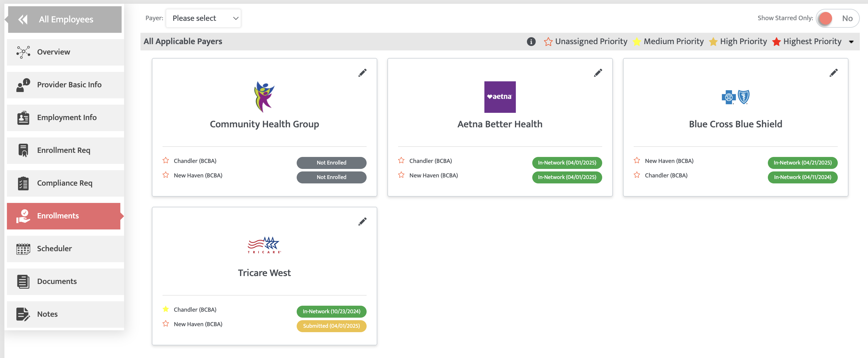Viewport: 868px width, 358px height.
Task: Expand the All Applicable Payers caret
Action: [x=851, y=42]
